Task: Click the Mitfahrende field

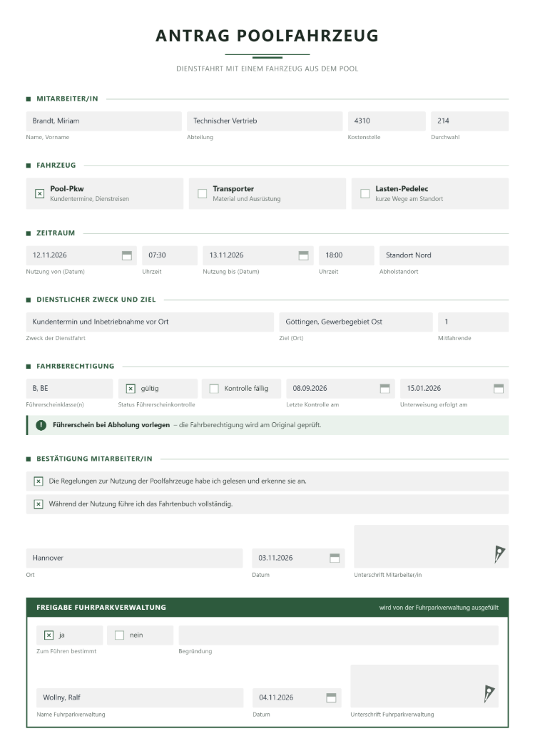Action: pos(473,322)
